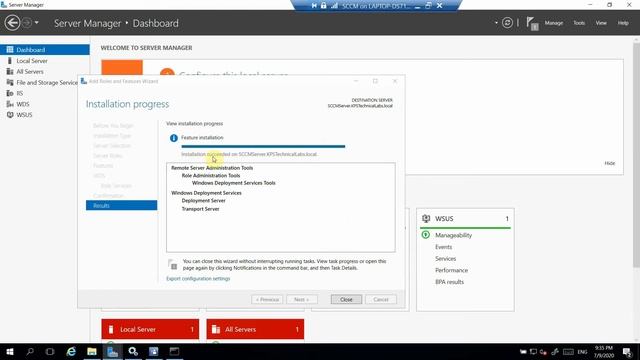Image resolution: width=640 pixels, height=360 pixels.
Task: Open Manageability in the WSUS tile
Action: [453, 235]
